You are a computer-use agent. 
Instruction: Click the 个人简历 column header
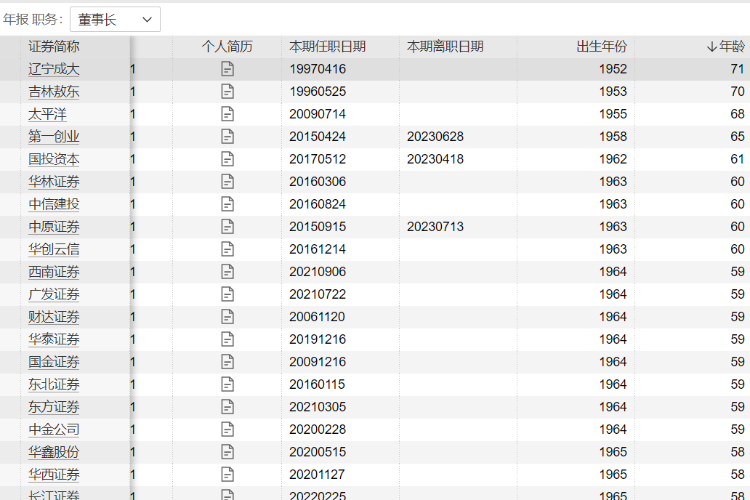click(227, 46)
